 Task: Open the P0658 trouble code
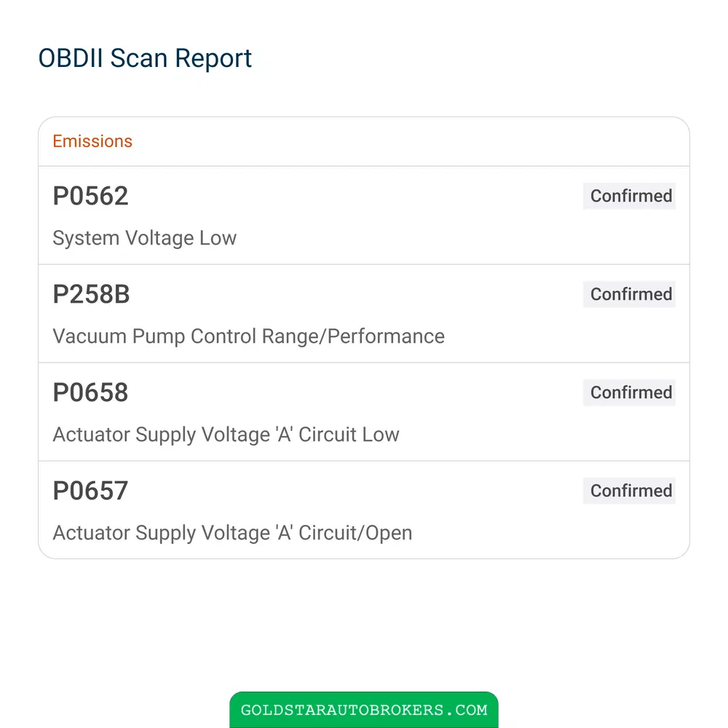(90, 392)
